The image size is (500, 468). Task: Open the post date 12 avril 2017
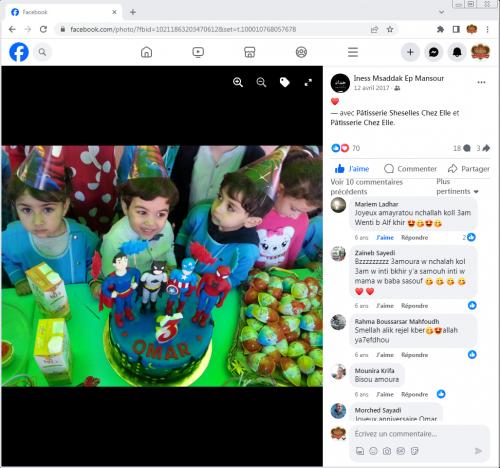point(371,88)
